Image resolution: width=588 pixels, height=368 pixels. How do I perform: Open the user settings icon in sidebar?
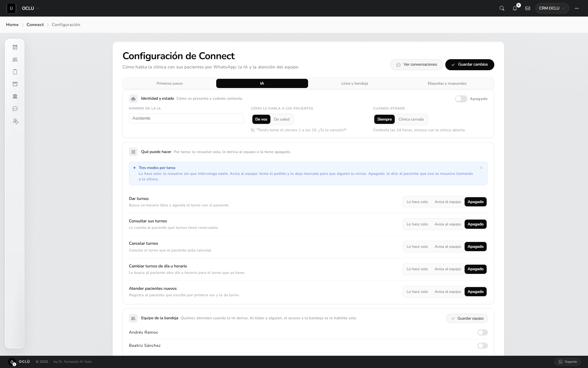click(15, 121)
